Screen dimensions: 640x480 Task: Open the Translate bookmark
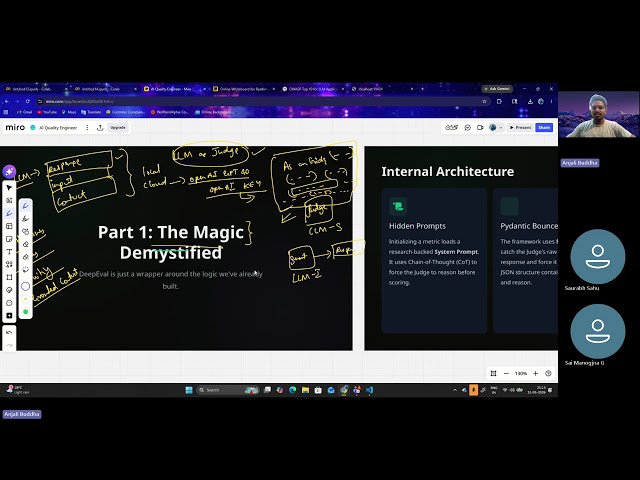[x=91, y=112]
